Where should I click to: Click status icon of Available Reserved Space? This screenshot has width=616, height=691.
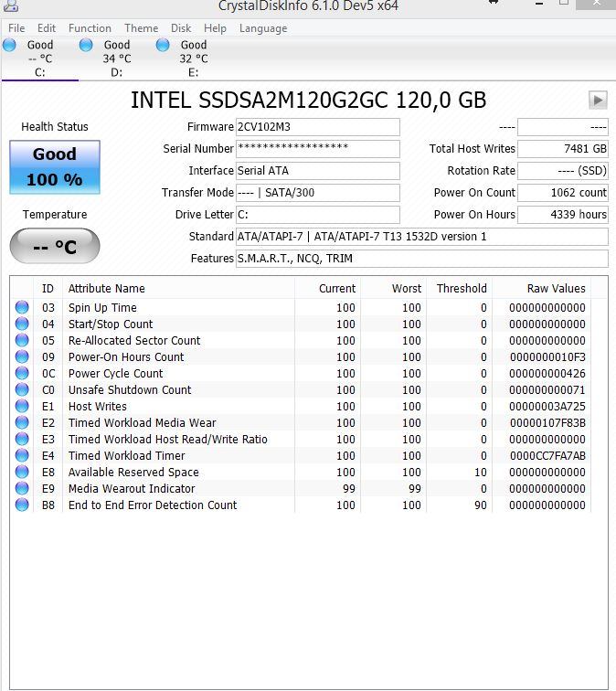22,472
